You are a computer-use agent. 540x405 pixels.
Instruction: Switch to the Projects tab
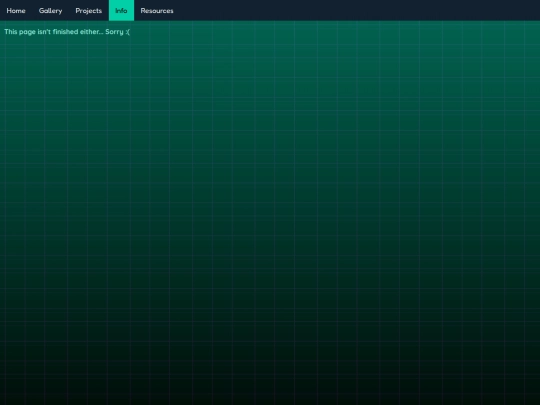click(89, 11)
